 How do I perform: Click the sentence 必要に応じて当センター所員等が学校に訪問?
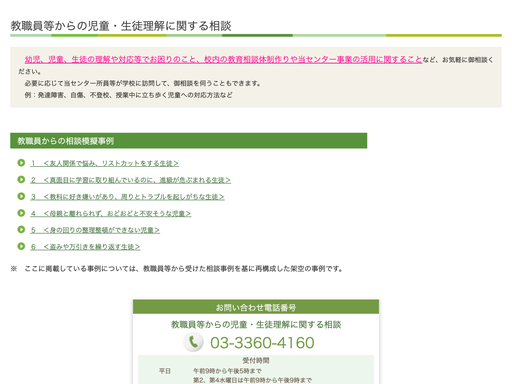tap(143, 83)
